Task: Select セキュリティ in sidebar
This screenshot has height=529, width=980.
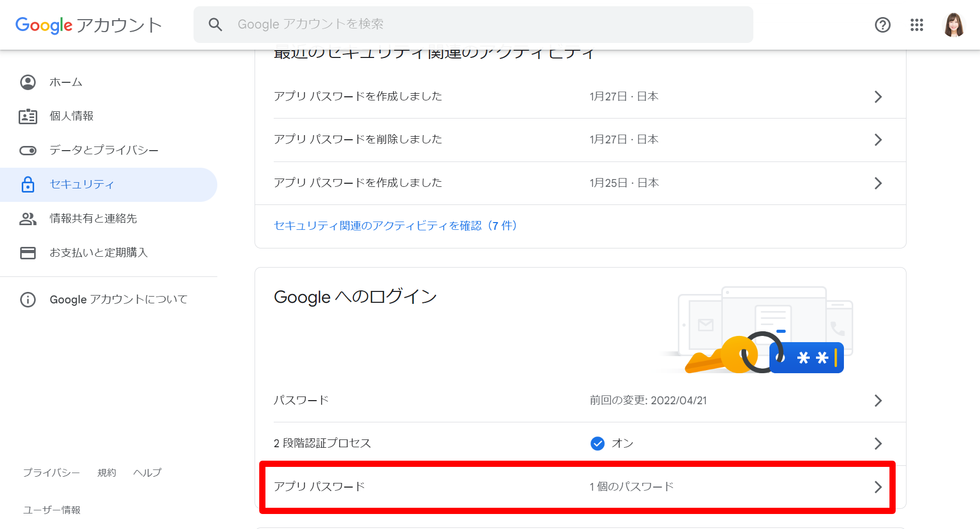Action: (109, 184)
